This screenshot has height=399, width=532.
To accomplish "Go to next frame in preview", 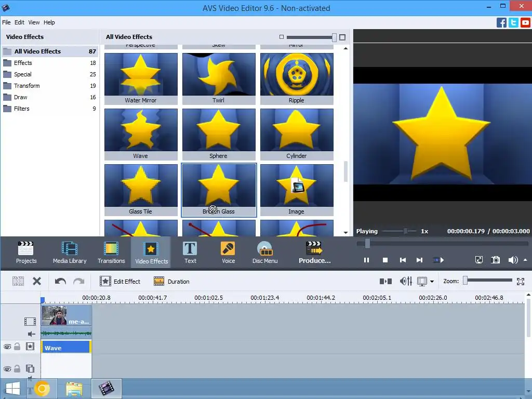I will tap(420, 260).
